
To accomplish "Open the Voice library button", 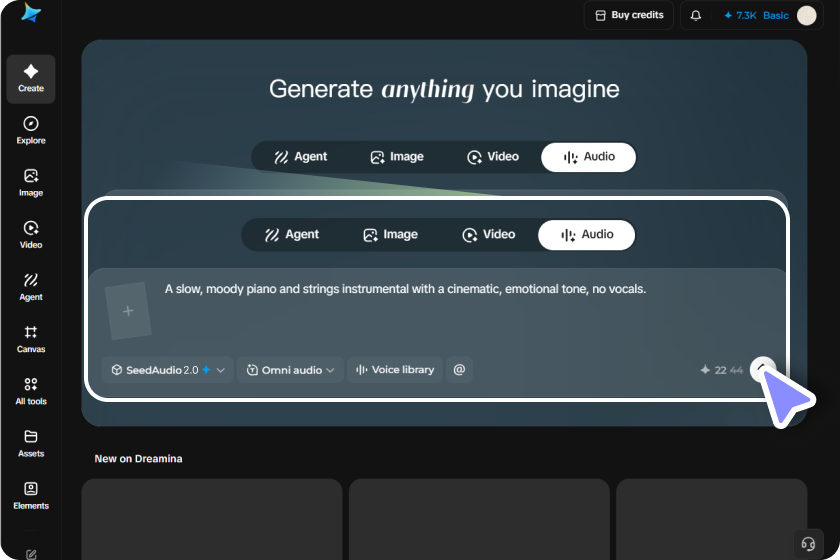I will [395, 370].
